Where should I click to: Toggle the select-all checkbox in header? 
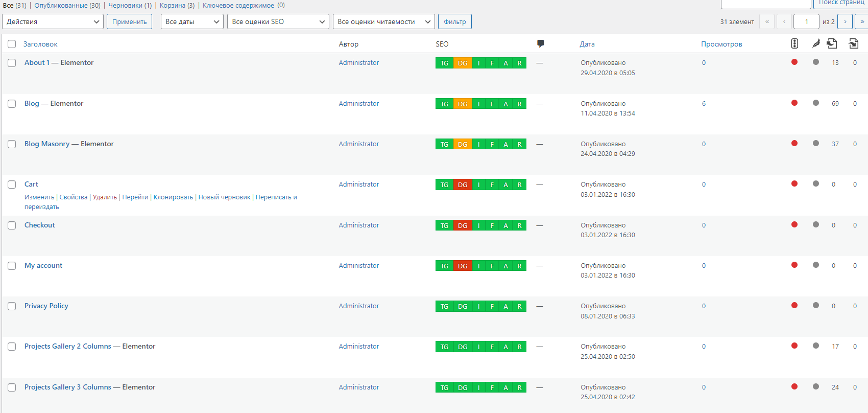(x=12, y=44)
